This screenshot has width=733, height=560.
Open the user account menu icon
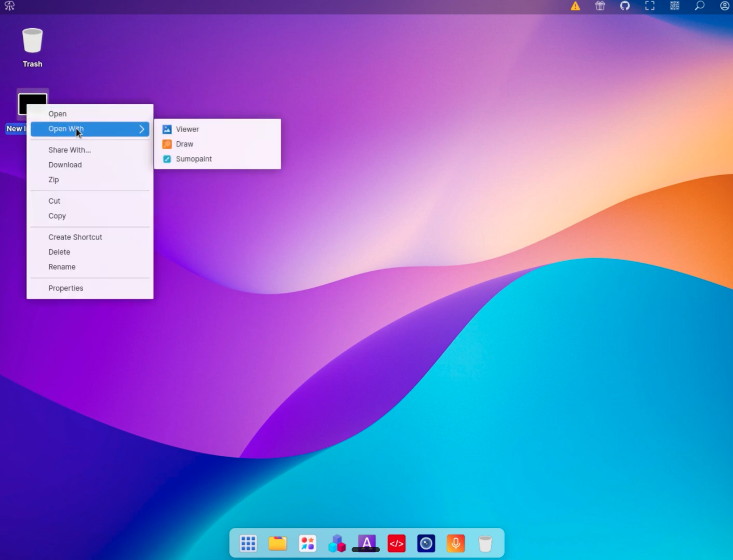pyautogui.click(x=724, y=6)
